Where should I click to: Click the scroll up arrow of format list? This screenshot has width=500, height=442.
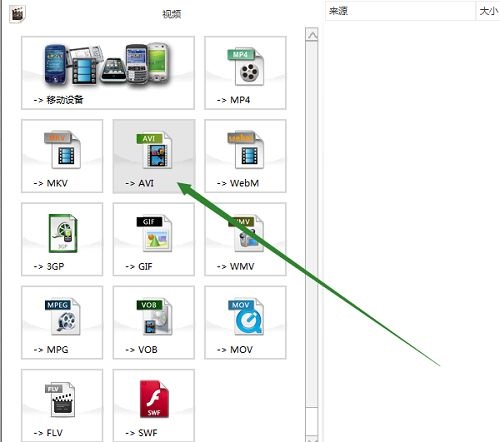pos(312,35)
